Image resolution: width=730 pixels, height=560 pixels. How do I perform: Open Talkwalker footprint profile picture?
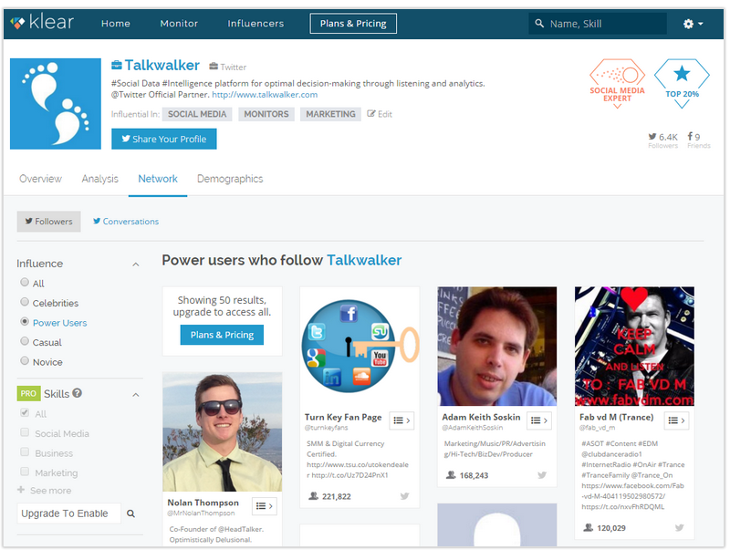[56, 104]
